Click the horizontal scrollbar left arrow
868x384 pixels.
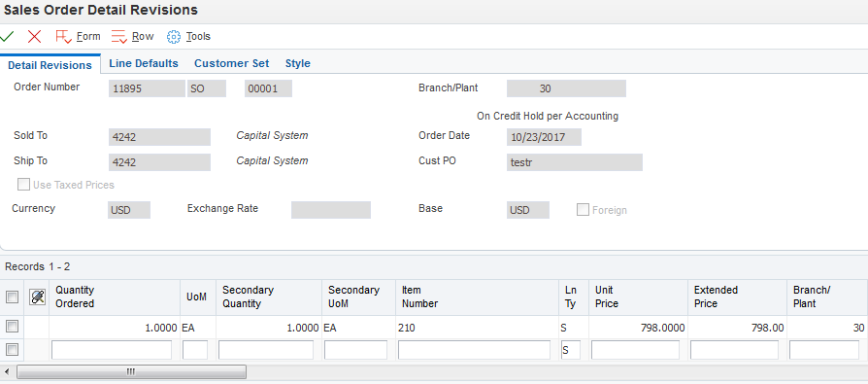tap(7, 371)
